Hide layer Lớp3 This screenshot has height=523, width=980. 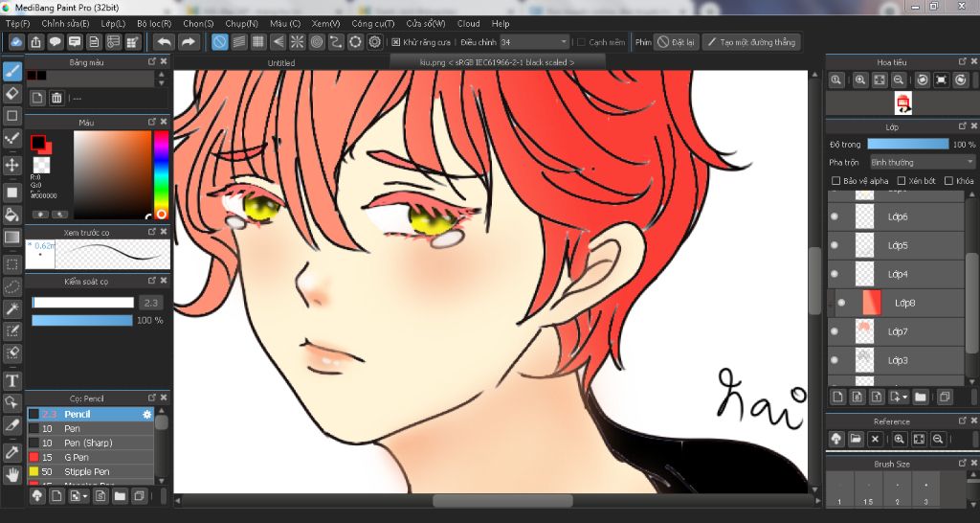[x=834, y=360]
